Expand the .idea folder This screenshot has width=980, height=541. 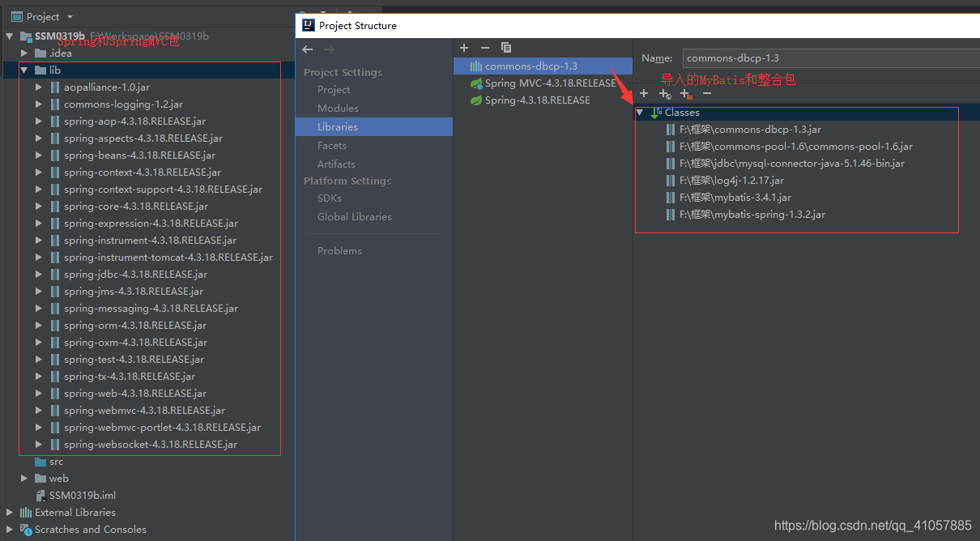pos(24,53)
